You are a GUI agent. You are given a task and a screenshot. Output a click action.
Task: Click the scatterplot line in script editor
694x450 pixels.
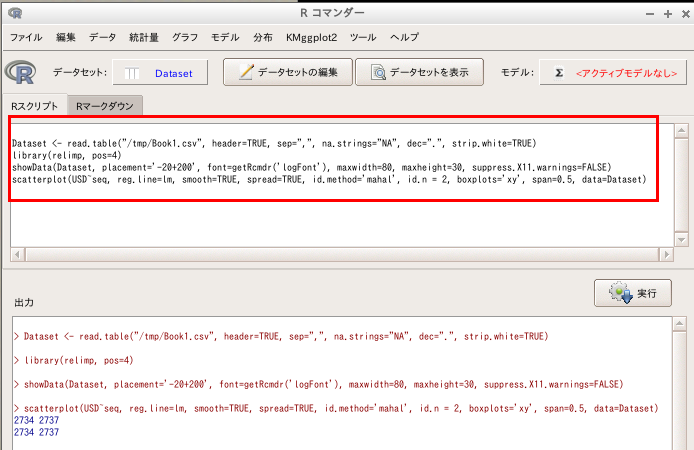click(329, 179)
